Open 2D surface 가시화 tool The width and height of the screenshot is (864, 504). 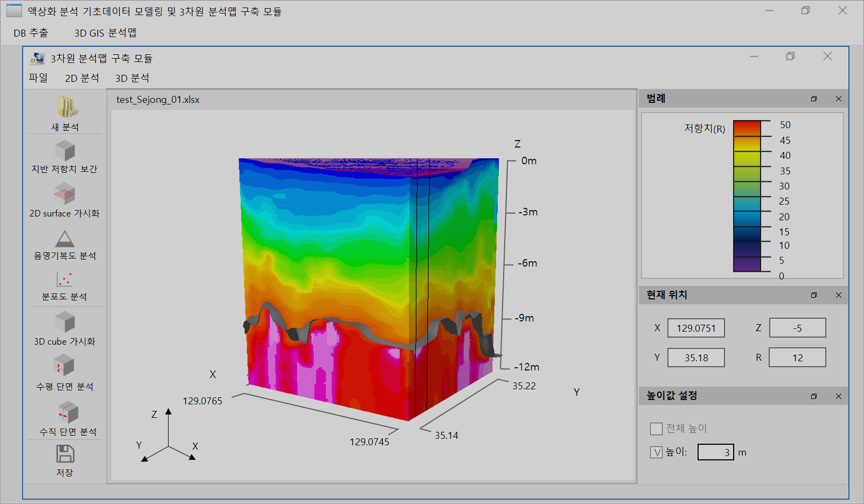point(65,194)
